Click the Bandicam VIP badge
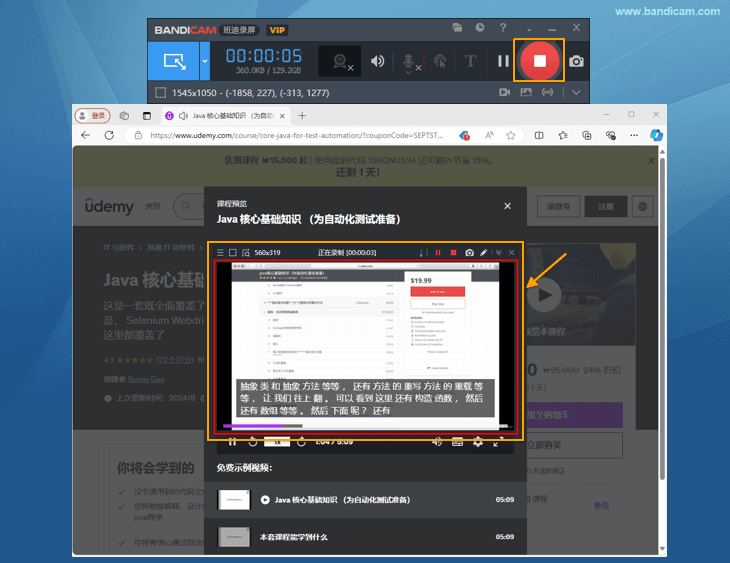This screenshot has width=730, height=563. click(x=277, y=30)
